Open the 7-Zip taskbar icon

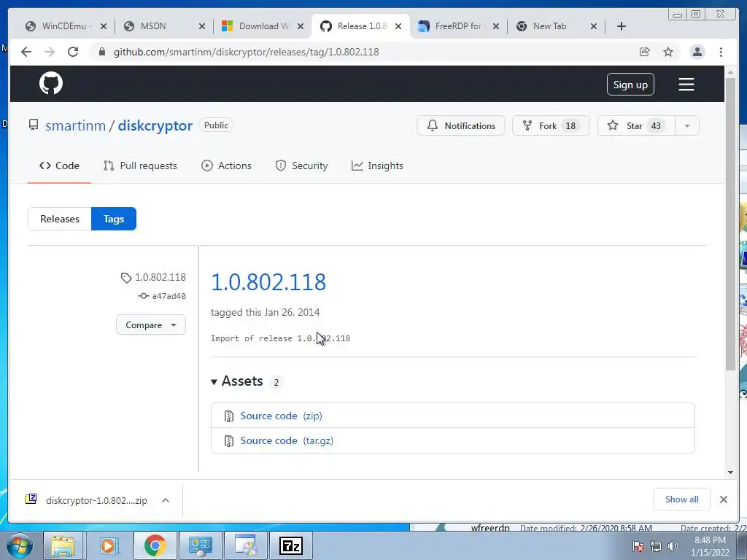290,545
